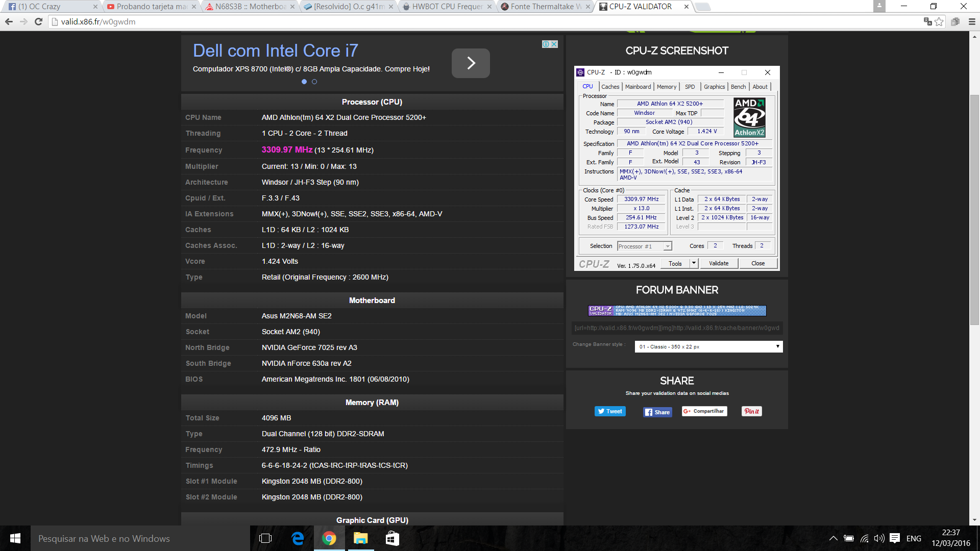Open the Action Center notifications icon

[x=894, y=538]
